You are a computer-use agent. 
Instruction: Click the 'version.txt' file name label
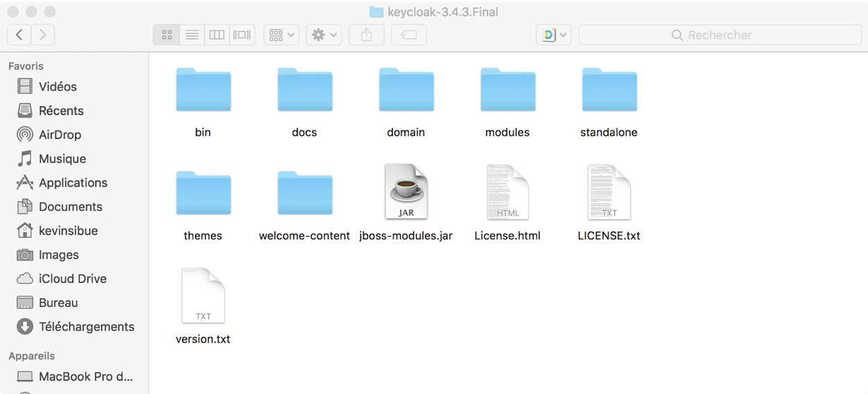click(x=203, y=339)
